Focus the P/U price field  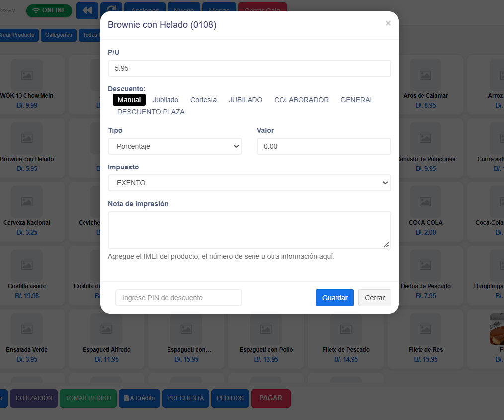(250, 68)
